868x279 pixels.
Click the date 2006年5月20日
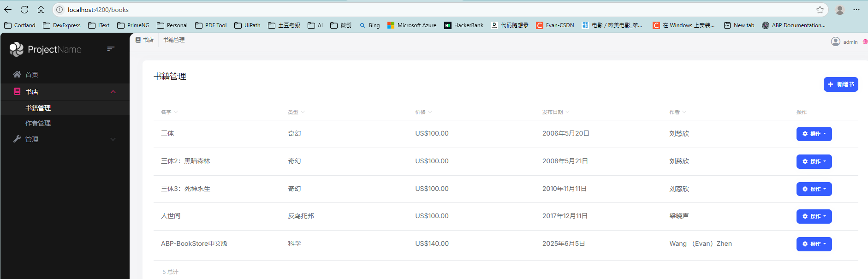pyautogui.click(x=566, y=133)
